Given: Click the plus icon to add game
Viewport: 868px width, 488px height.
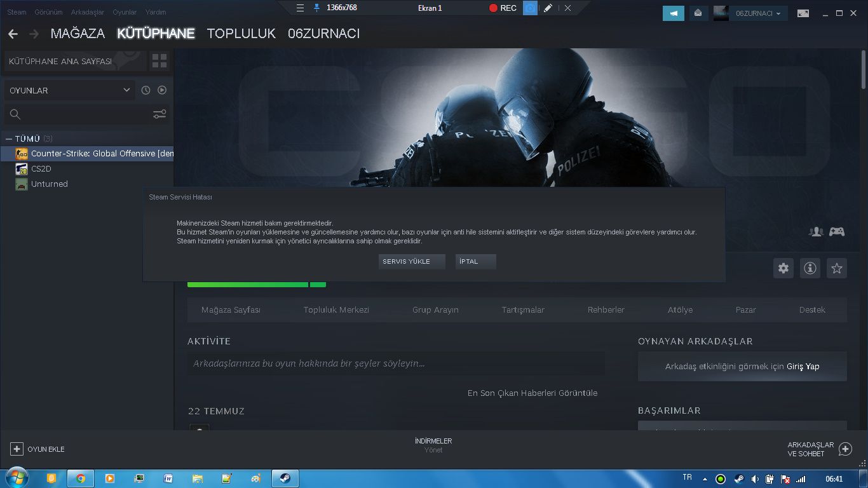Looking at the screenshot, I should coord(17,449).
